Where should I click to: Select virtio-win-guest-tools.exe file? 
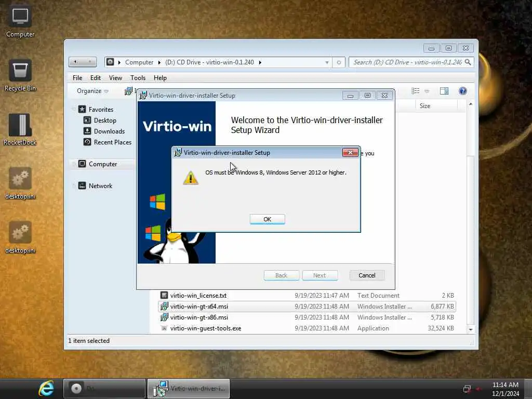click(307, 328)
